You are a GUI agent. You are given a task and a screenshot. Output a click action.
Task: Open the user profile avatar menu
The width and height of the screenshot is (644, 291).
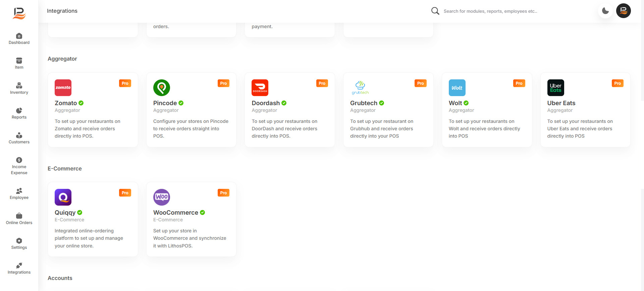(623, 11)
